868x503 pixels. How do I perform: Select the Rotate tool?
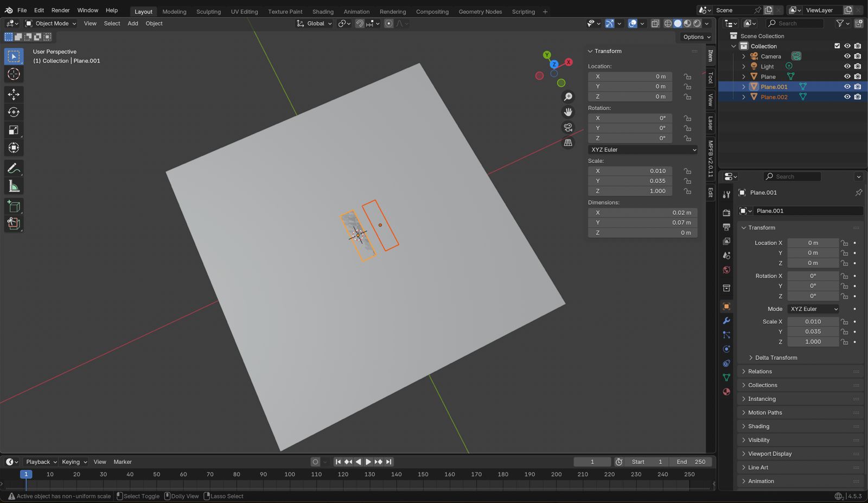(x=14, y=112)
